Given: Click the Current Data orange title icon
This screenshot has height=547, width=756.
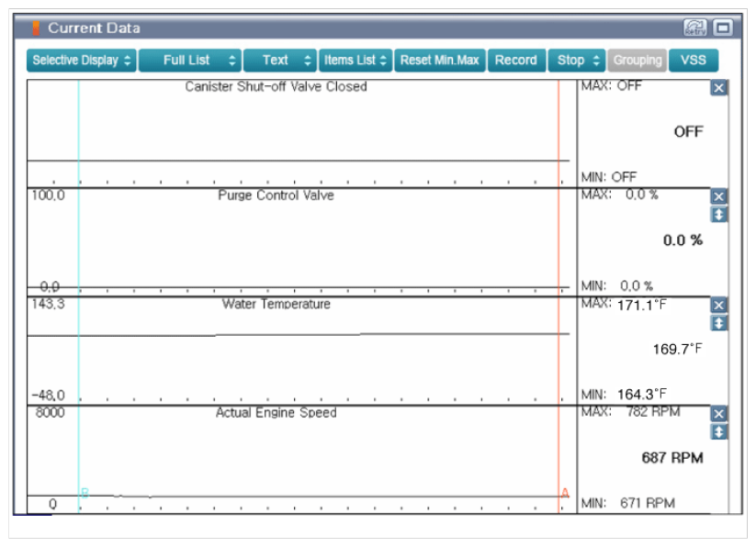Looking at the screenshot, I should pos(36,28).
